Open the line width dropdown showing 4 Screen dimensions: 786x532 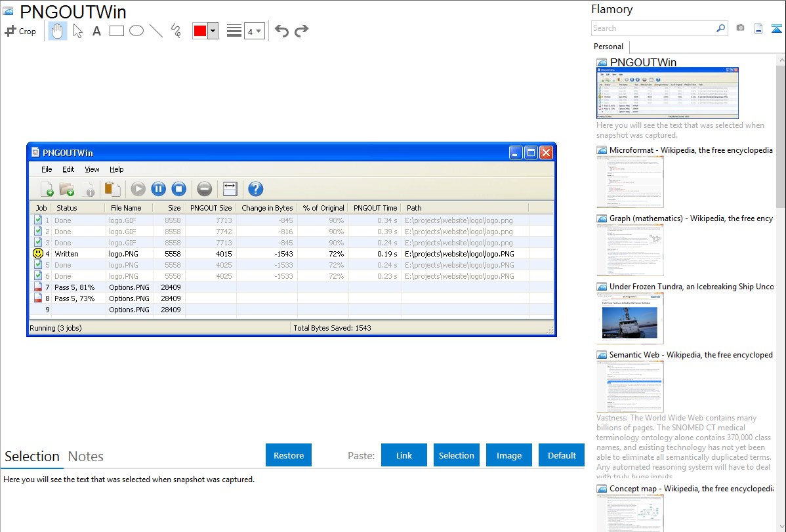(255, 31)
